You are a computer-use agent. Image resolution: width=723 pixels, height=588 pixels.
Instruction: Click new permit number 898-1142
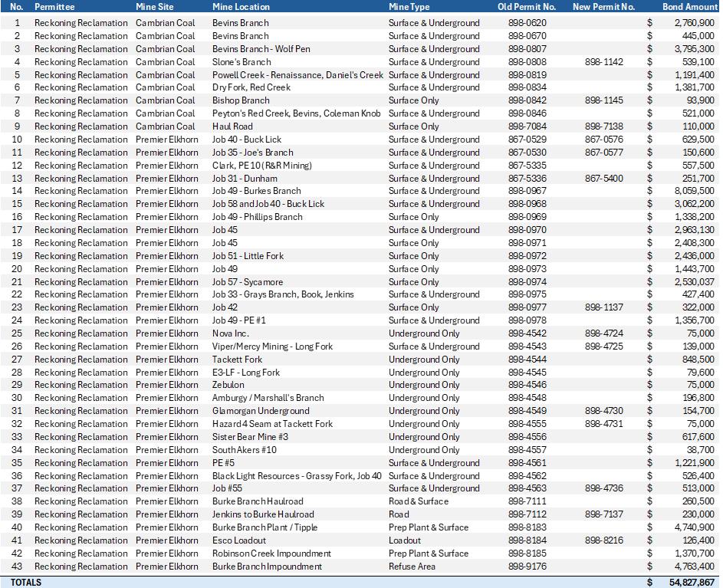coord(603,62)
